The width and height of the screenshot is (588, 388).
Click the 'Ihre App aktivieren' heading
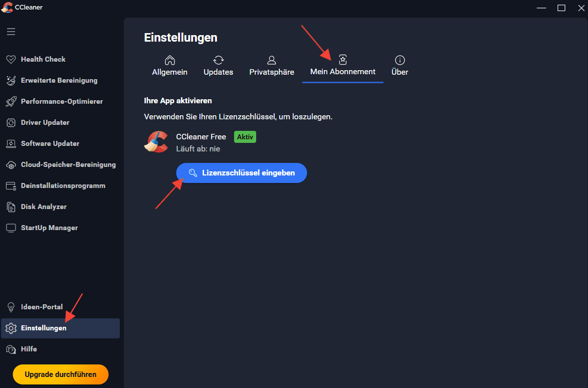[x=178, y=100]
